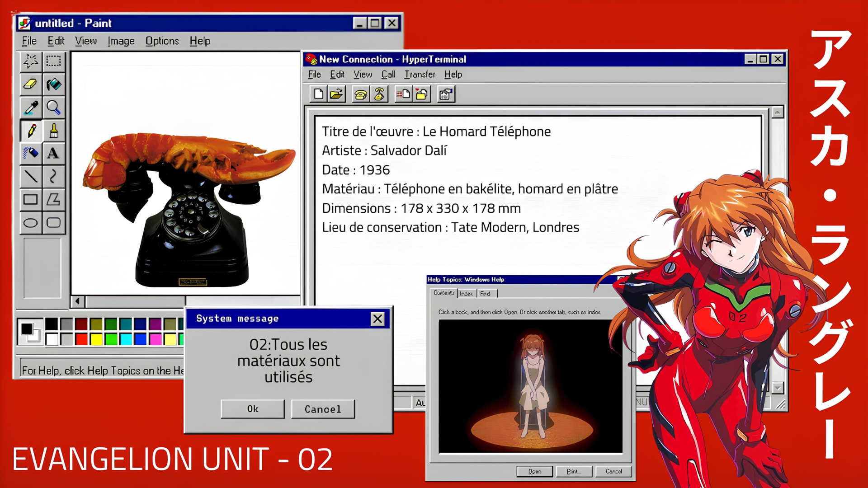The image size is (868, 488).
Task: Click the Connect telephone icon in HyperTerminal
Action: click(361, 94)
